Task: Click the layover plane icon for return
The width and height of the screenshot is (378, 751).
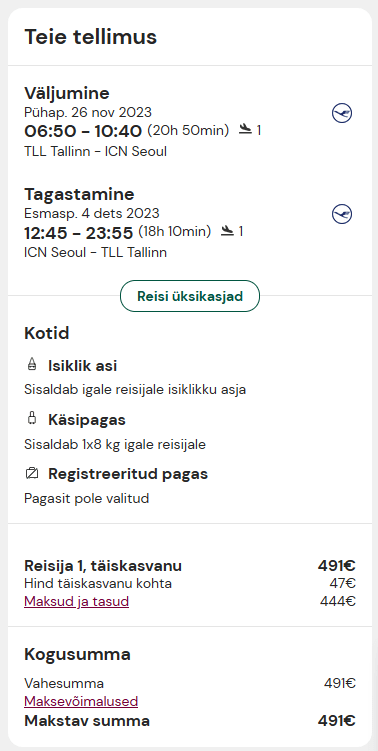Action: 227,231
